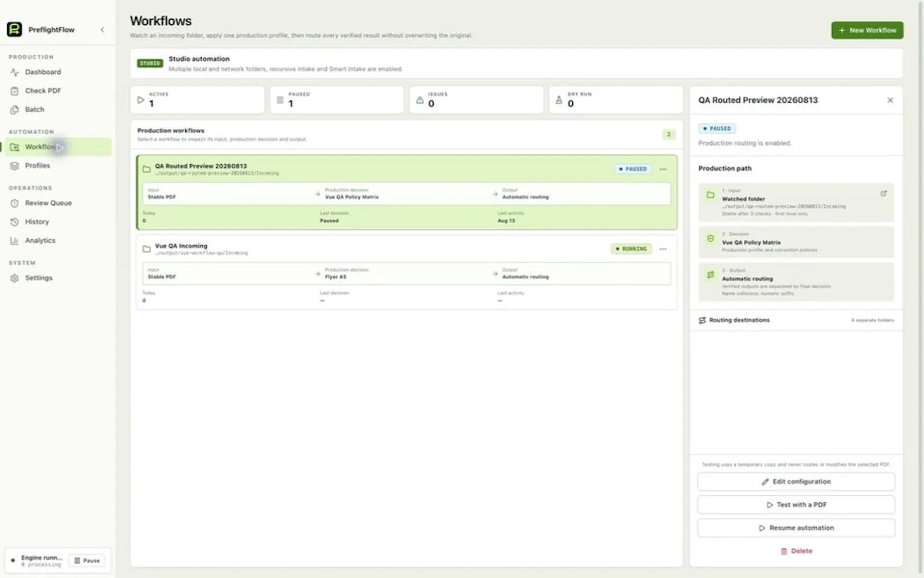Click the QA Routed Preview folder icon
This screenshot has width=924, height=578.
tap(147, 169)
